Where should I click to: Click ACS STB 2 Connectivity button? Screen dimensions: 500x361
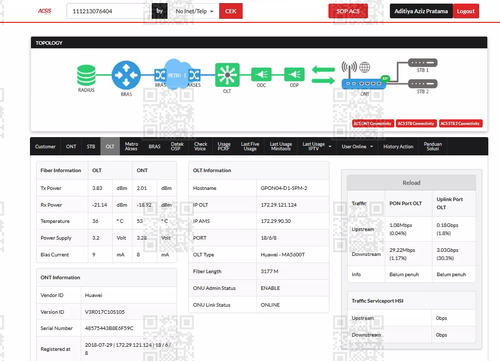coord(461,123)
